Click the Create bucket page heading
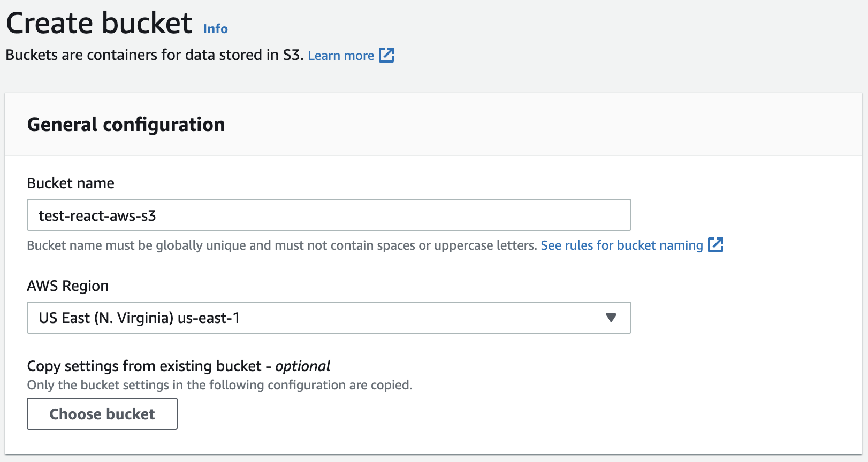Viewport: 868px width, 462px height. point(99,24)
